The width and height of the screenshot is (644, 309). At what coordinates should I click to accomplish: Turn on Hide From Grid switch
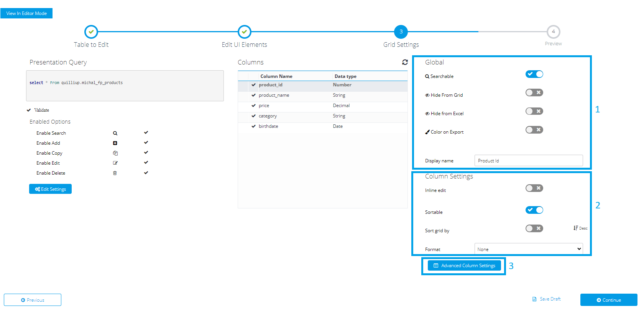pos(534,93)
